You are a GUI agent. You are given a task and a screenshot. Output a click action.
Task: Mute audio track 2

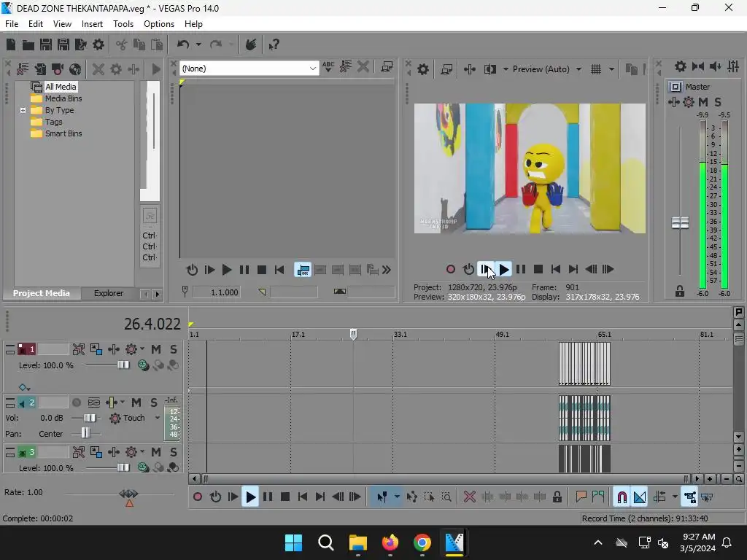coord(136,402)
